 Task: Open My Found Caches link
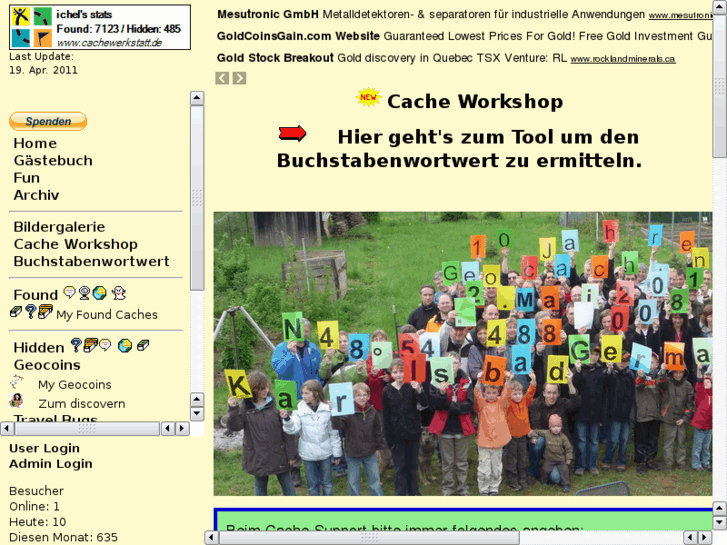click(107, 315)
